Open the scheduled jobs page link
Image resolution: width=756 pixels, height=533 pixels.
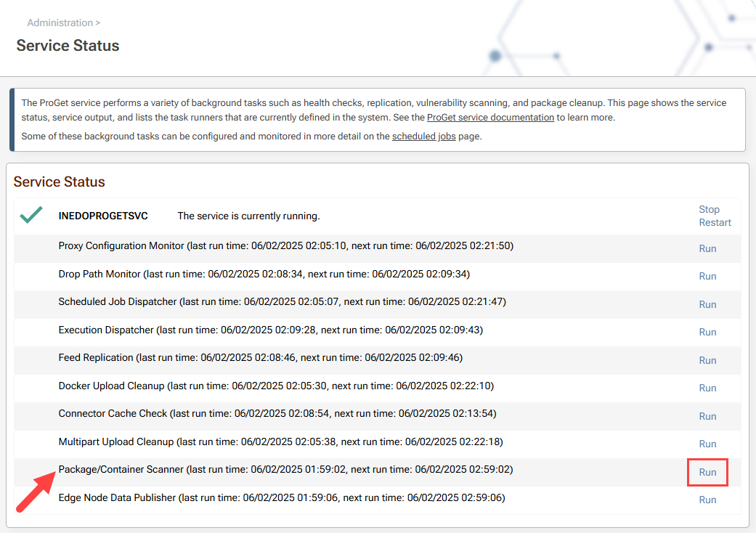coord(424,137)
